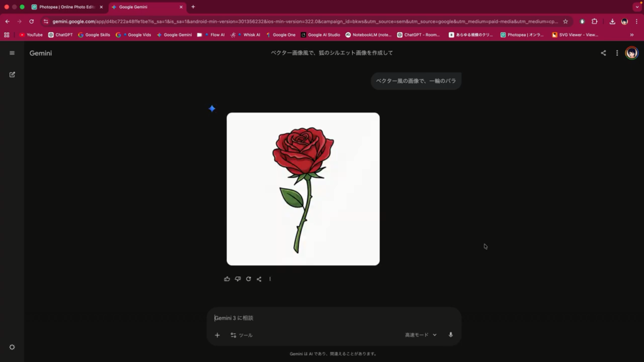This screenshot has height=362, width=644.
Task: Click the ツール tools button
Action: click(x=241, y=335)
